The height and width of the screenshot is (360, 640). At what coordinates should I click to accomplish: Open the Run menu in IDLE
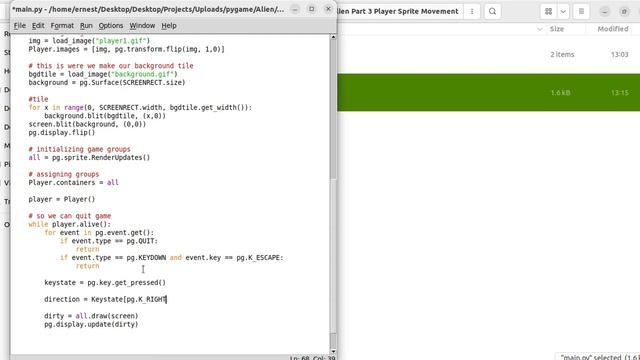coord(86,26)
